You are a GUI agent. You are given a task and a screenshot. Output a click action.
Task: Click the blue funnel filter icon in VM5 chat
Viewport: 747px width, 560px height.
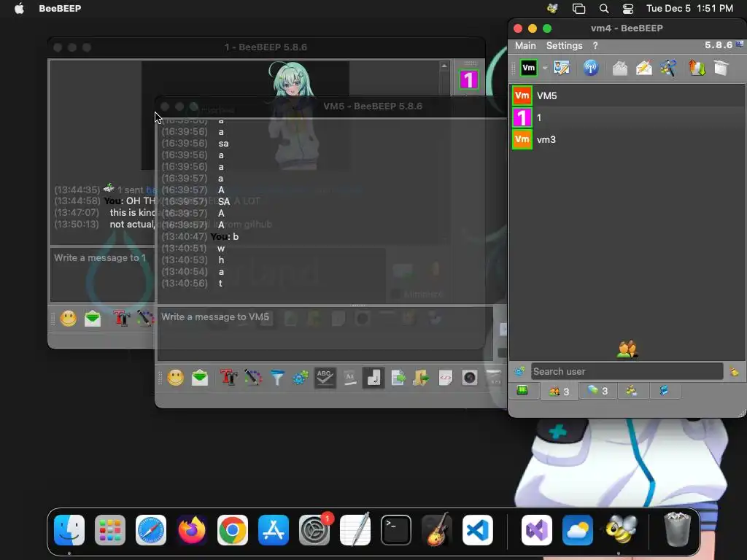click(x=277, y=378)
